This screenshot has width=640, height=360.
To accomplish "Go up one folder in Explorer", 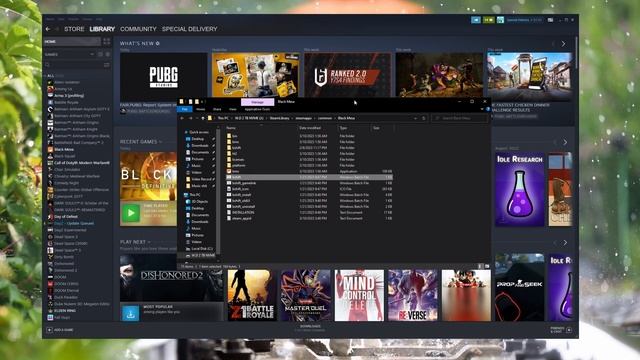I will pyautogui.click(x=203, y=118).
